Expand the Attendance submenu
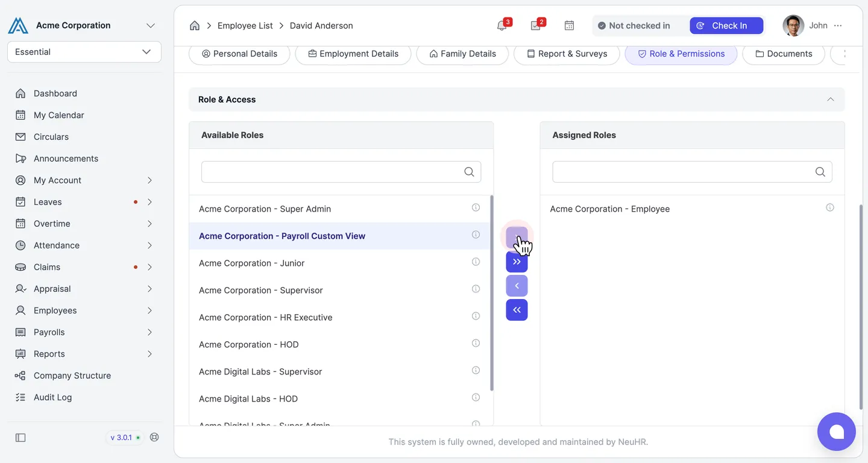Image resolution: width=868 pixels, height=463 pixels. point(149,245)
